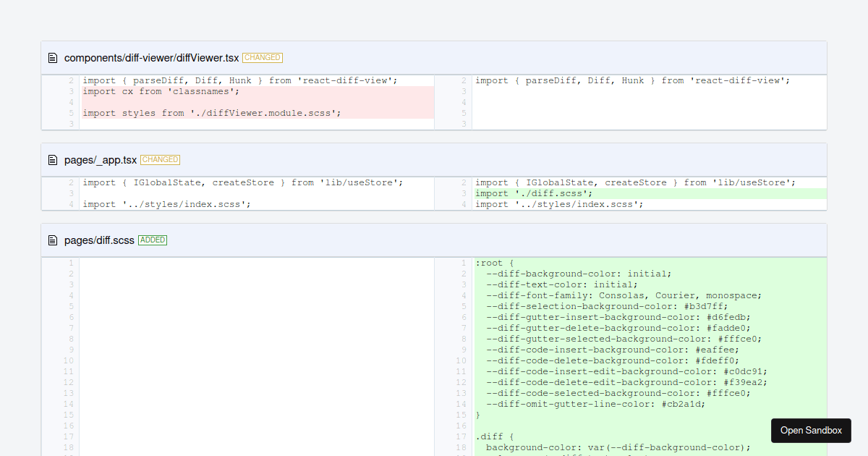Click the file icon beside pages/_app.tsx
868x456 pixels.
51,159
